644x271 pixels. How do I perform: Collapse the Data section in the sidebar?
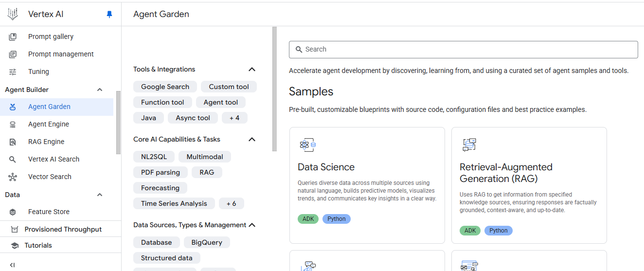point(100,195)
